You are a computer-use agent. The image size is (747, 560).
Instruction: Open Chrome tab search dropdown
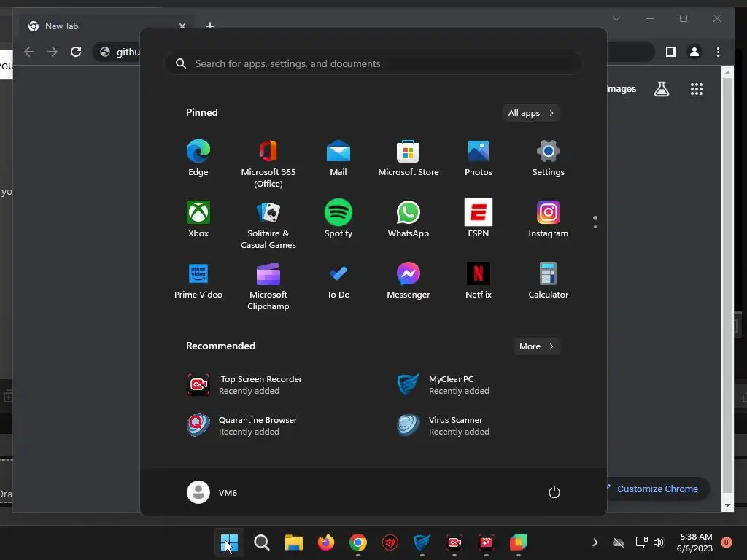click(x=616, y=18)
